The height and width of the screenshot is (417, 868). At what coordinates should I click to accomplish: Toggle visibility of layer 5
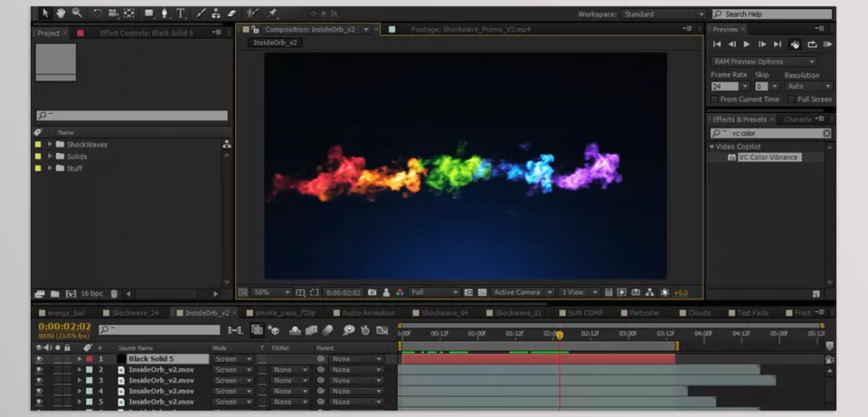[39, 402]
